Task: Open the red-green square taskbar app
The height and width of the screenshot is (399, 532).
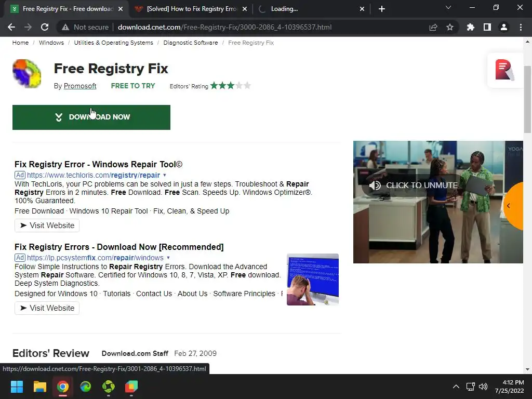Action: point(131,387)
